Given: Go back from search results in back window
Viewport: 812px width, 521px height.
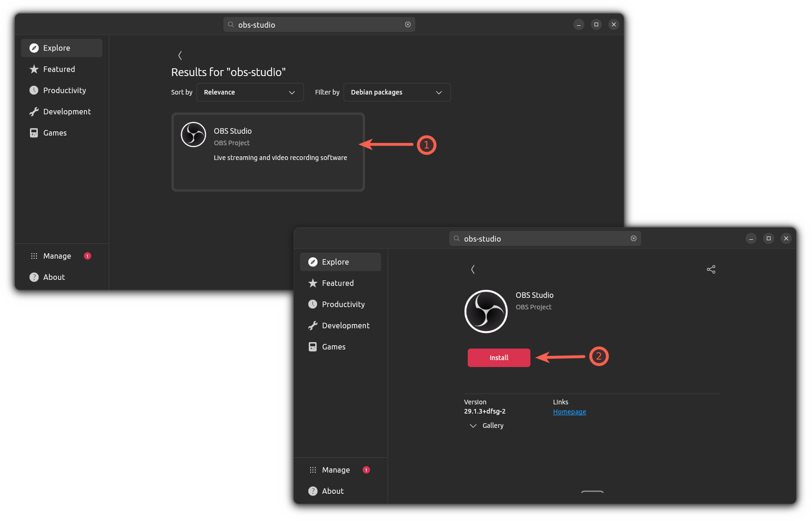Looking at the screenshot, I should click(x=180, y=55).
